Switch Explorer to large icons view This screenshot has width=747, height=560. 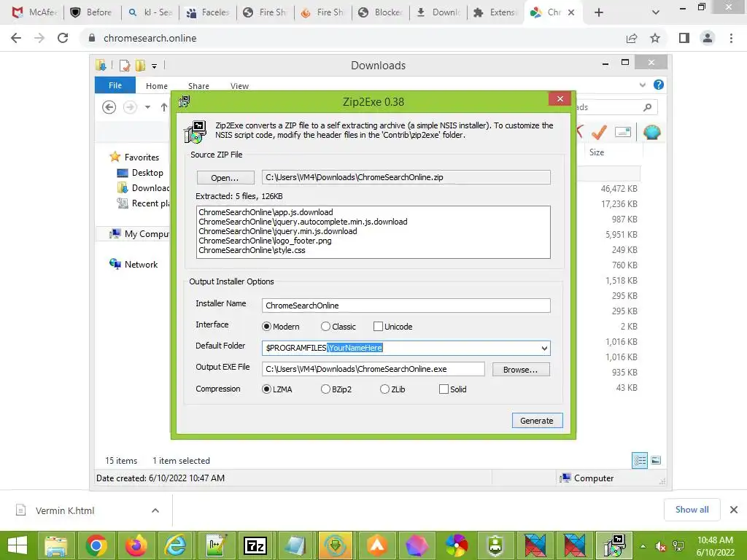[x=656, y=460]
